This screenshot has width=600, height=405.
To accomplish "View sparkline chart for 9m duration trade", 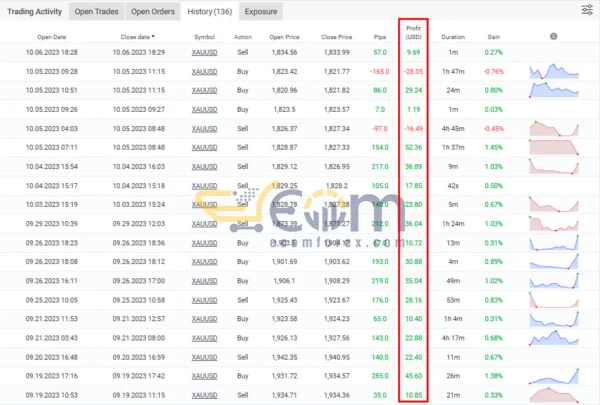I will [x=554, y=167].
